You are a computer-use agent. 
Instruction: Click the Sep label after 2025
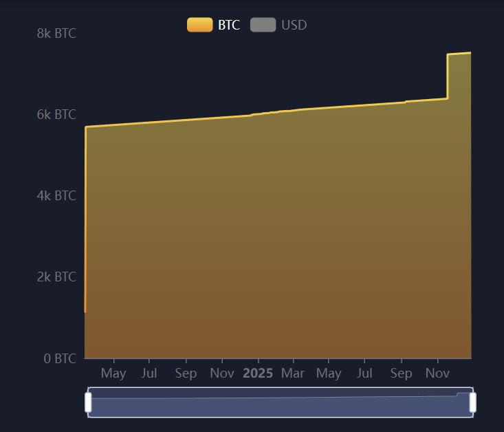tap(401, 374)
